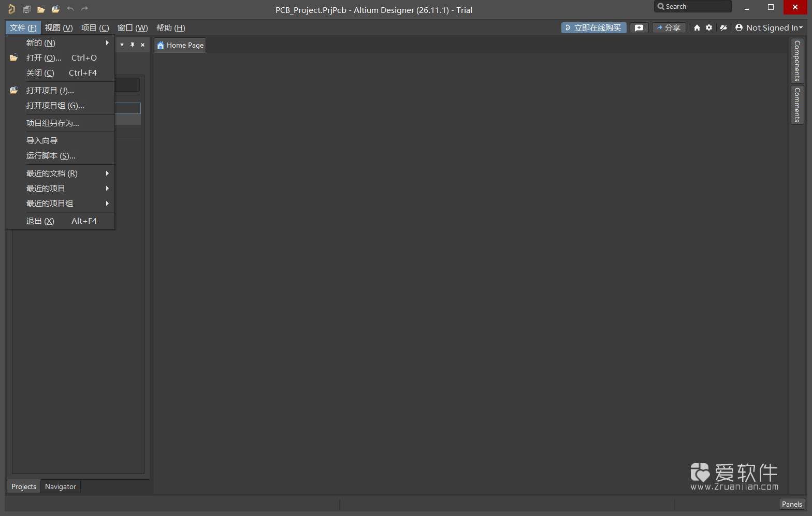This screenshot has width=812, height=516.
Task: Click the crossed-out cloud connection status icon
Action: (723, 28)
